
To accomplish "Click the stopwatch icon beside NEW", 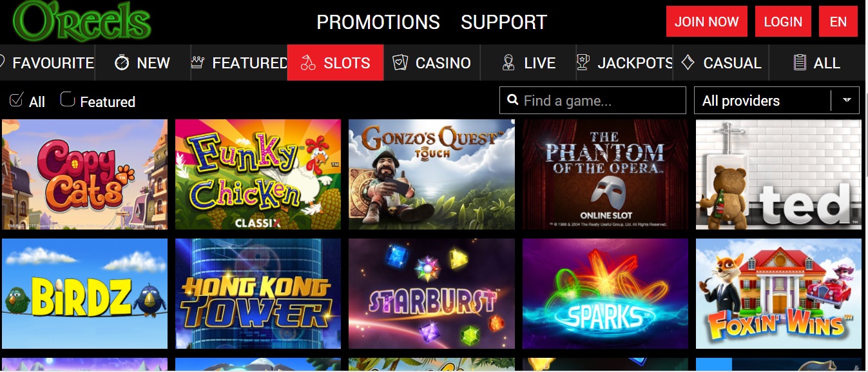I will click(122, 63).
